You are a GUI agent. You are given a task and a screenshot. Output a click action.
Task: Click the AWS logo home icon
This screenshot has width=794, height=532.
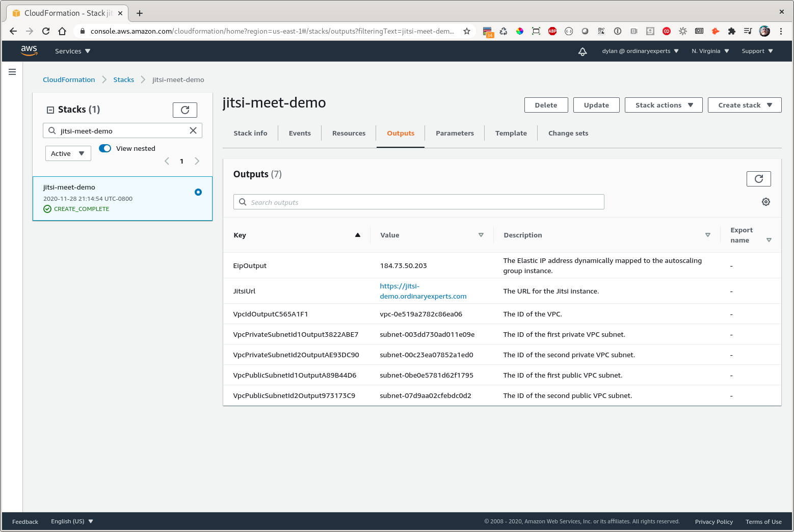pos(29,51)
